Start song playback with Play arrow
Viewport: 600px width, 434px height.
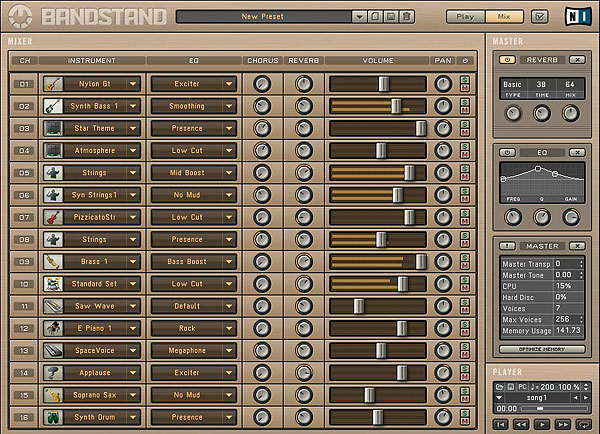click(x=542, y=424)
